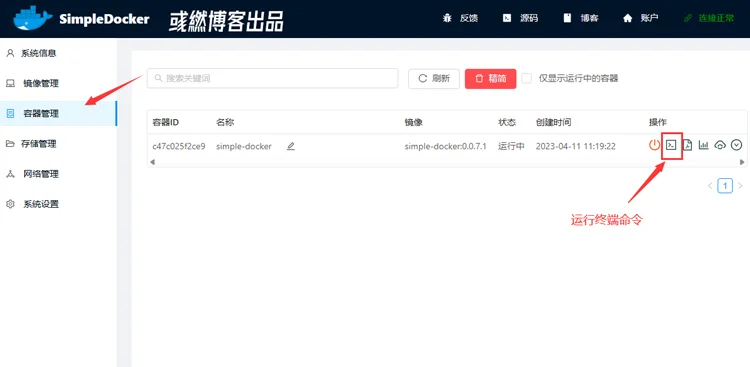Click the 运行中 status cell
The image size is (750, 367).
point(511,146)
